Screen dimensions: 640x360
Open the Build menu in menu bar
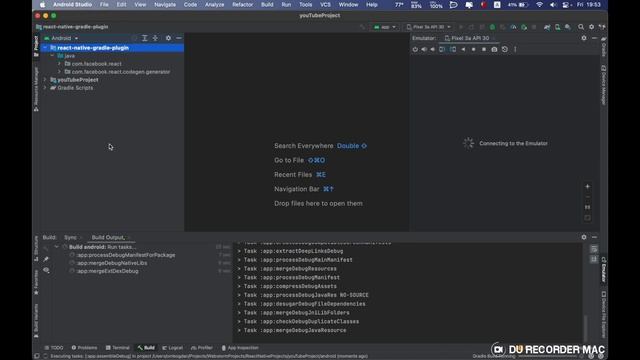pyautogui.click(x=267, y=4)
